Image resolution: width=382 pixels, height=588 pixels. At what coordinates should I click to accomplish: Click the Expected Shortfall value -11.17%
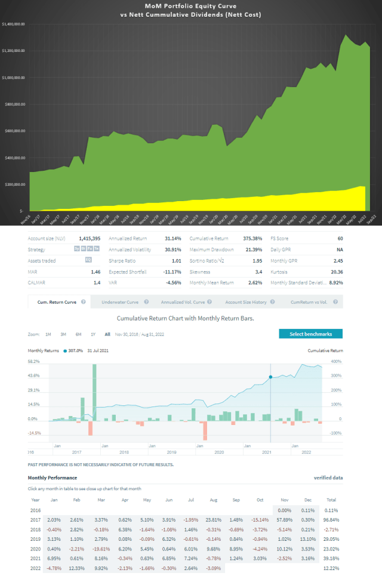[172, 272]
